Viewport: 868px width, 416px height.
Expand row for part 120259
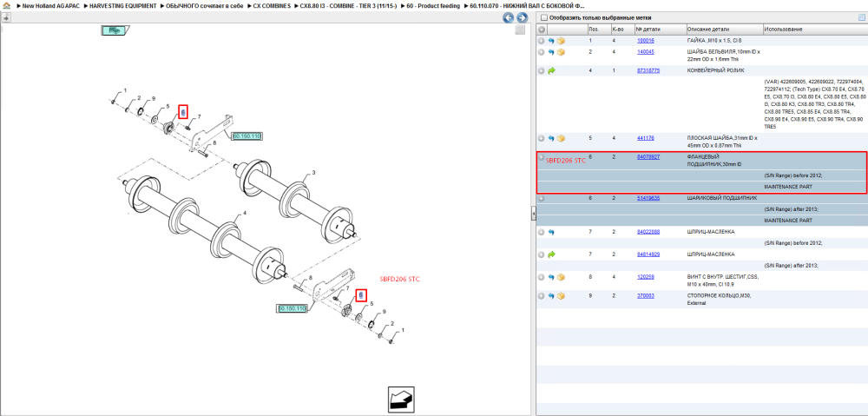tap(542, 277)
